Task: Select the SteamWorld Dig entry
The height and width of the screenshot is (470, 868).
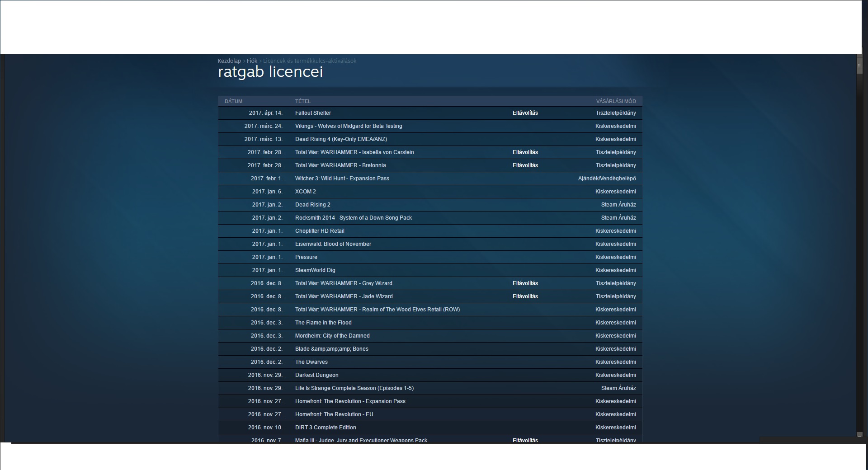Action: [315, 270]
